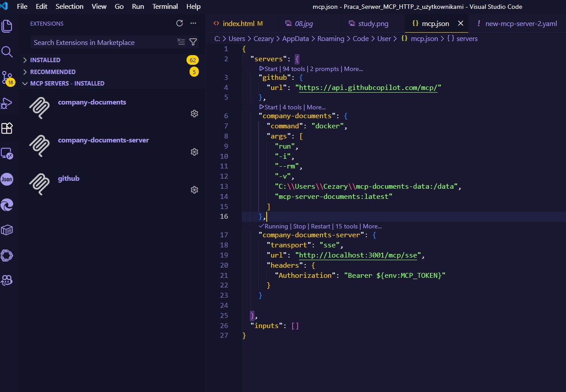The height and width of the screenshot is (392, 566).
Task: Open the Explorer view in activity bar
Action: 7,26
